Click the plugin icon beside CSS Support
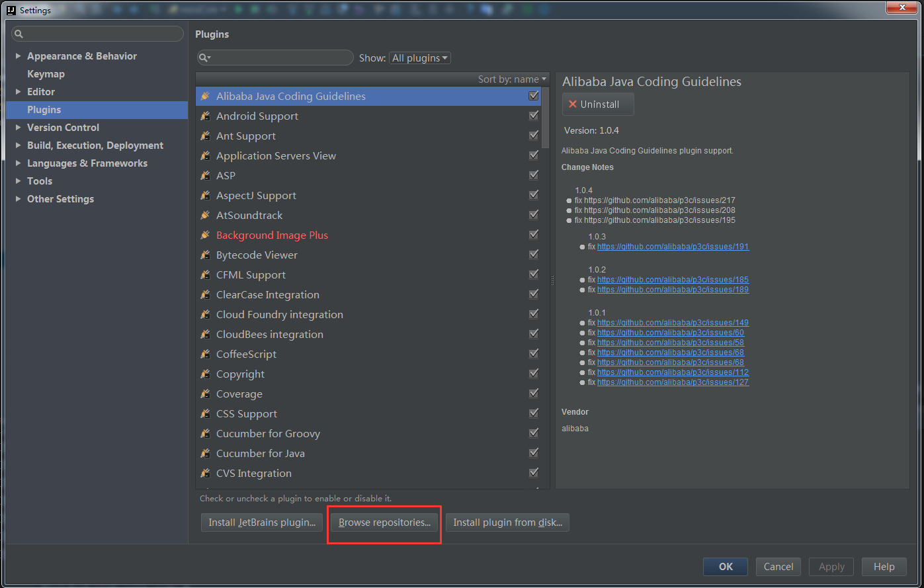924x588 pixels. [205, 413]
